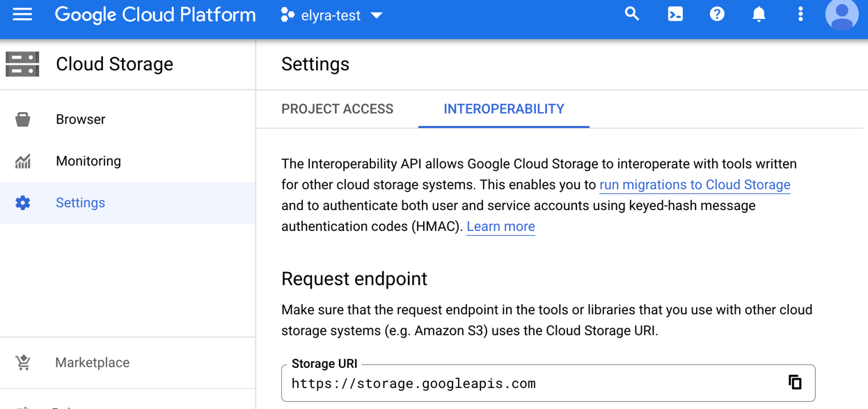Screen dimensions: 868x409
Task: Open the Marketplace icon in the sidebar
Action: point(23,362)
